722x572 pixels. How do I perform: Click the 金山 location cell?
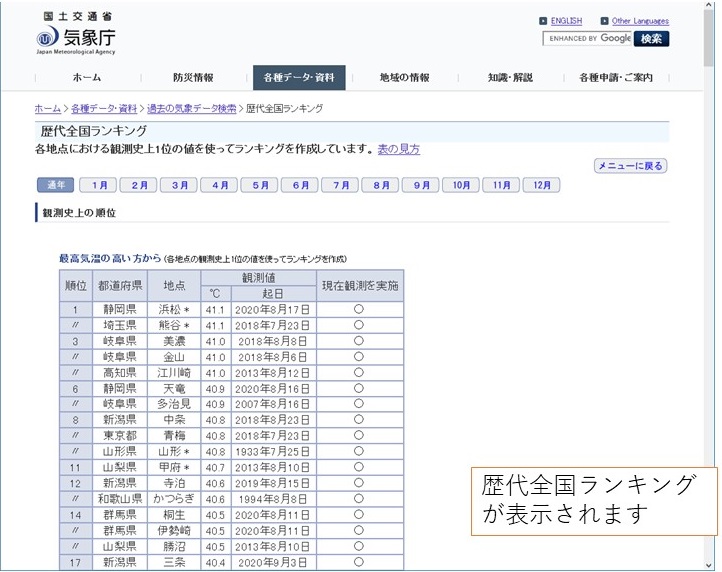pyautogui.click(x=174, y=357)
